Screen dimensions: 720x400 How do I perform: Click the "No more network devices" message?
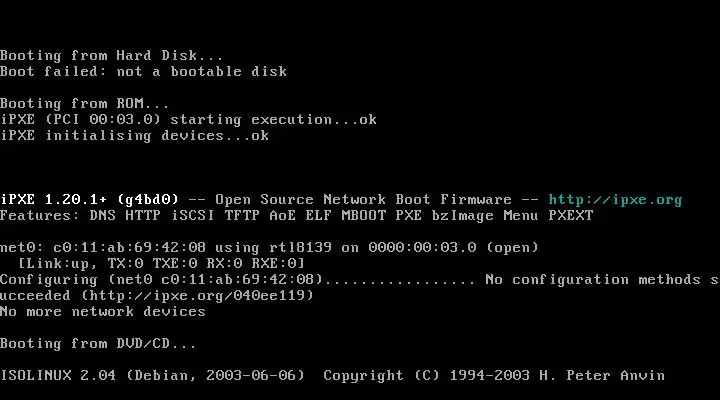[x=102, y=312]
